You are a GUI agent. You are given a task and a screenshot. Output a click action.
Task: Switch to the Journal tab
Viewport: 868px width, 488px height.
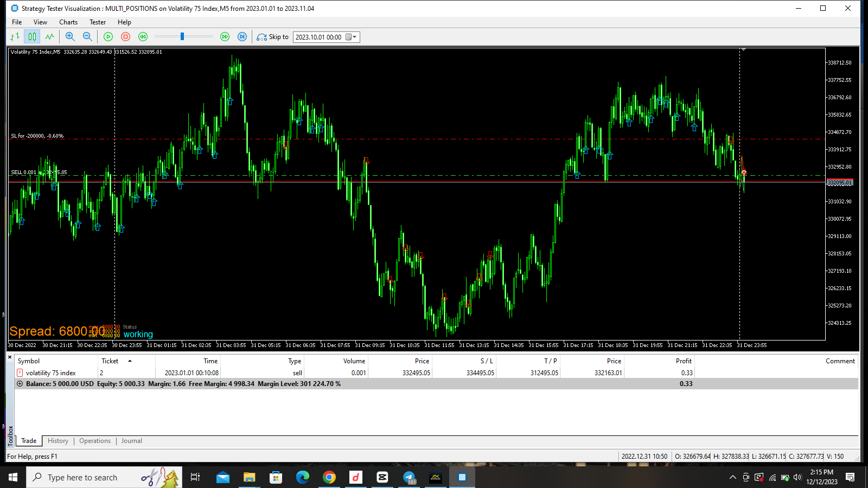pyautogui.click(x=132, y=441)
